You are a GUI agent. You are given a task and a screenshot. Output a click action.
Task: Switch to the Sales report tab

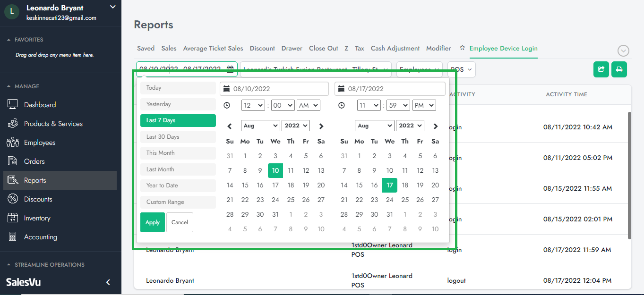coord(169,48)
